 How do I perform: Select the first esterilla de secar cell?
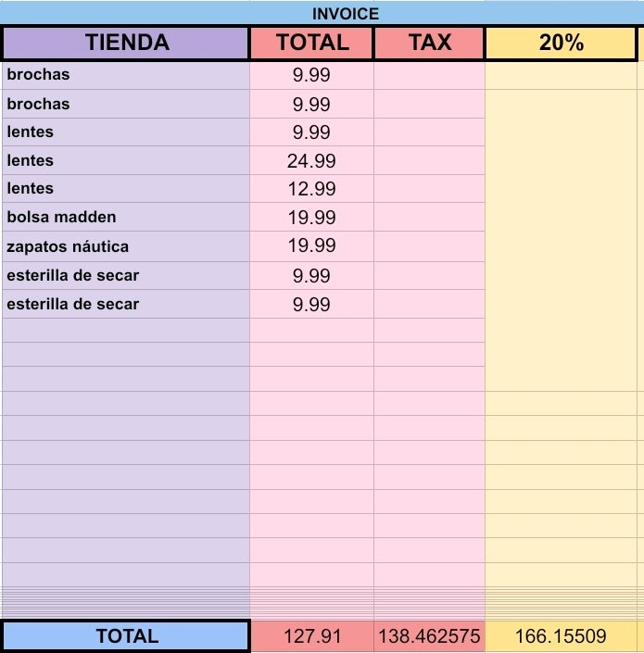(x=126, y=276)
